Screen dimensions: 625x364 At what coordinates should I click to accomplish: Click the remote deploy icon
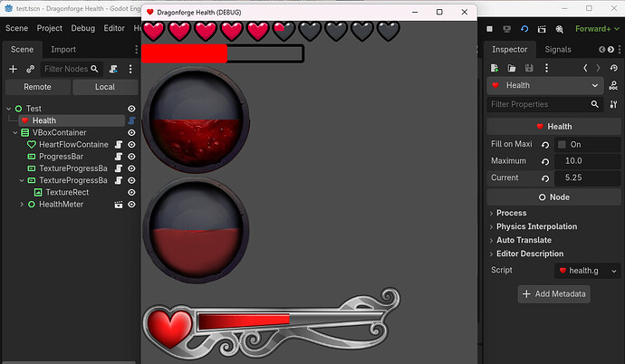point(507,29)
